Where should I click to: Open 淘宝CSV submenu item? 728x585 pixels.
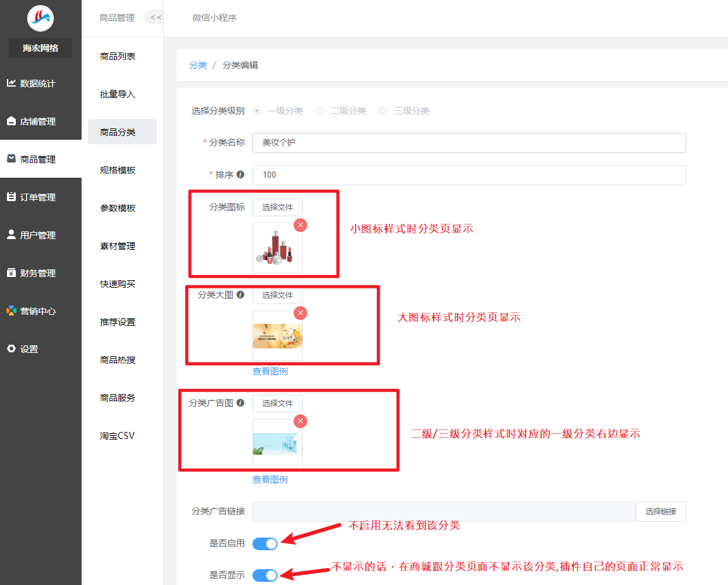point(118,436)
